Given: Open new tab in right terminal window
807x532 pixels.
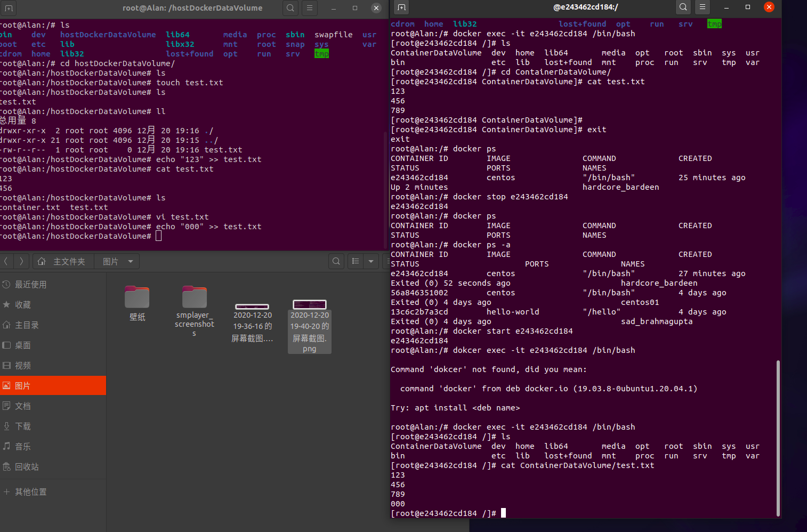Looking at the screenshot, I should point(402,7).
